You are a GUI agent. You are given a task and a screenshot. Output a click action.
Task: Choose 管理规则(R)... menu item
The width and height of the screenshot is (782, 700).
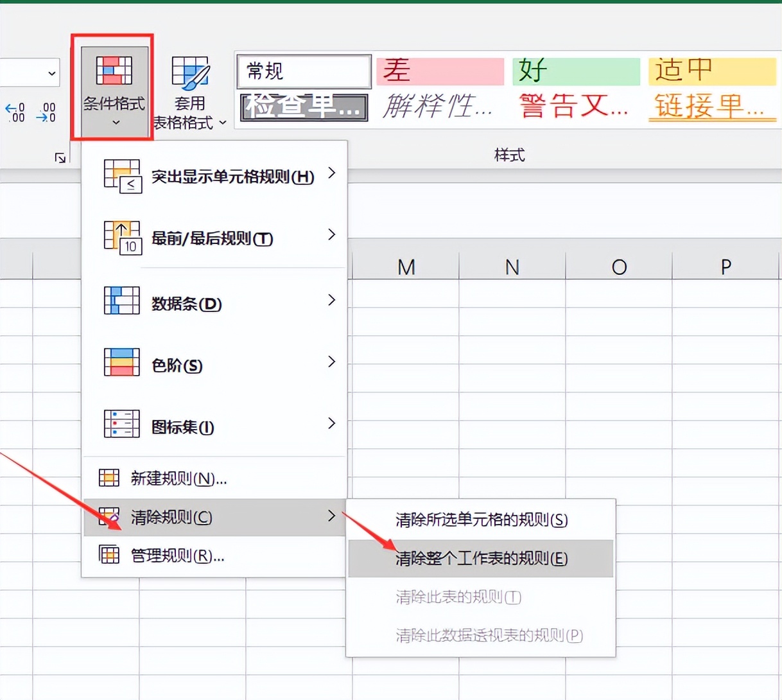click(214, 555)
